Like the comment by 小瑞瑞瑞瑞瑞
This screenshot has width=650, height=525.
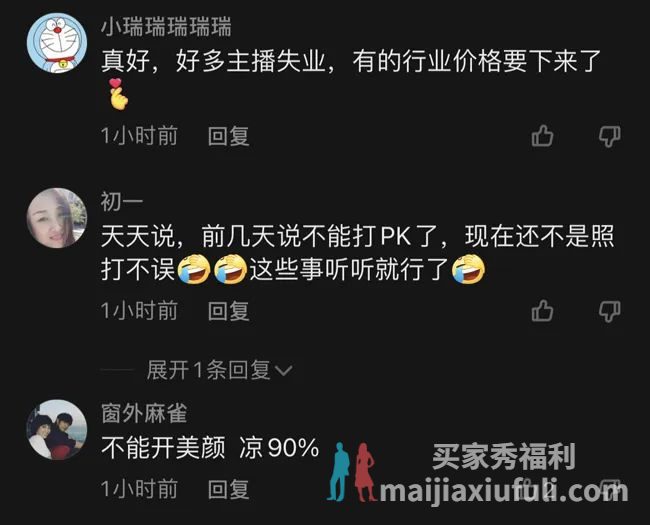click(x=542, y=136)
